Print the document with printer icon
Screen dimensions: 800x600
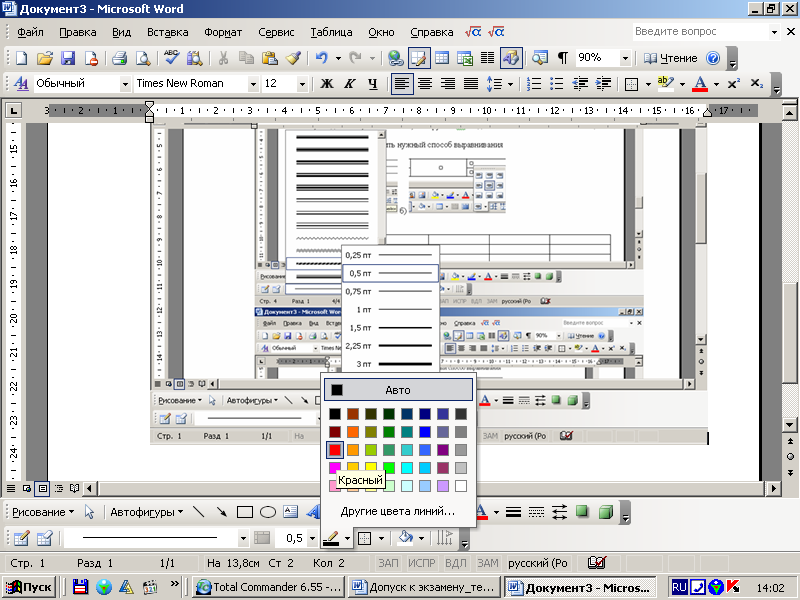(x=119, y=58)
